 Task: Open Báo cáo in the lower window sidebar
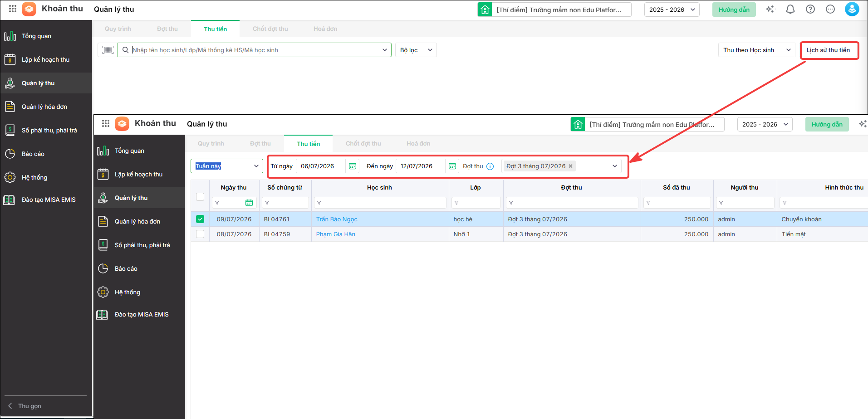(139, 268)
